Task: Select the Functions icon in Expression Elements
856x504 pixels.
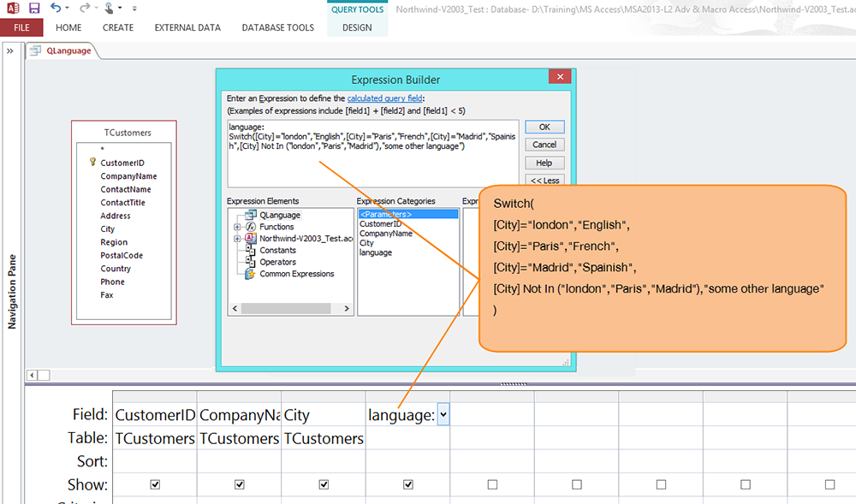Action: point(251,227)
